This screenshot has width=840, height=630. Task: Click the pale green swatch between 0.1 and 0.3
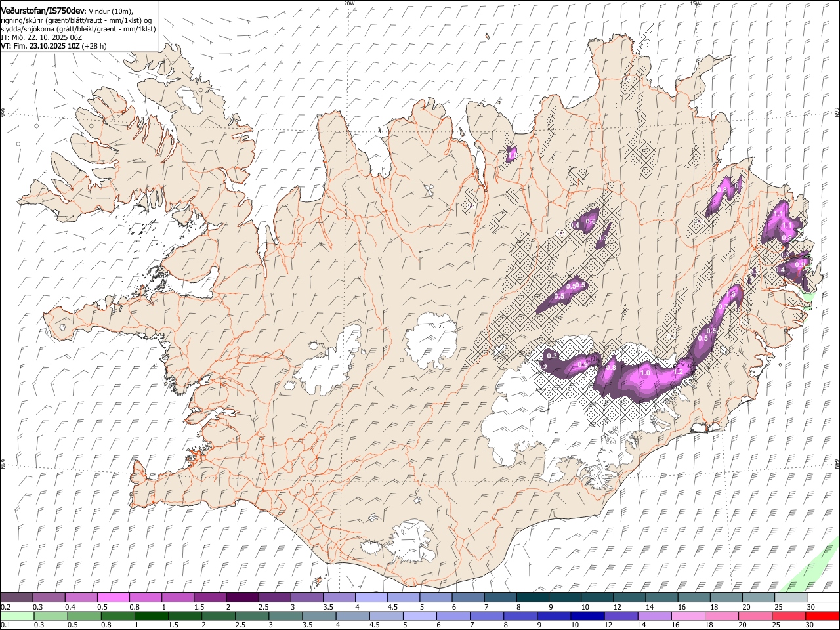tap(17, 616)
